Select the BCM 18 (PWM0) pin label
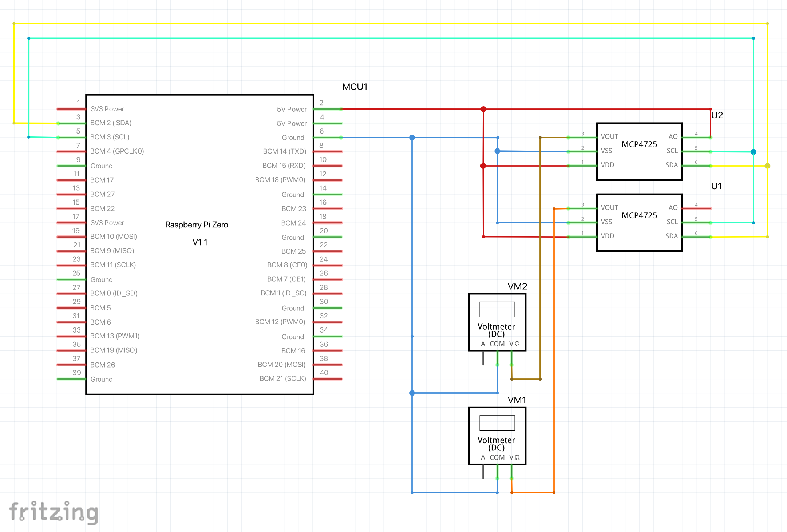 [x=280, y=180]
